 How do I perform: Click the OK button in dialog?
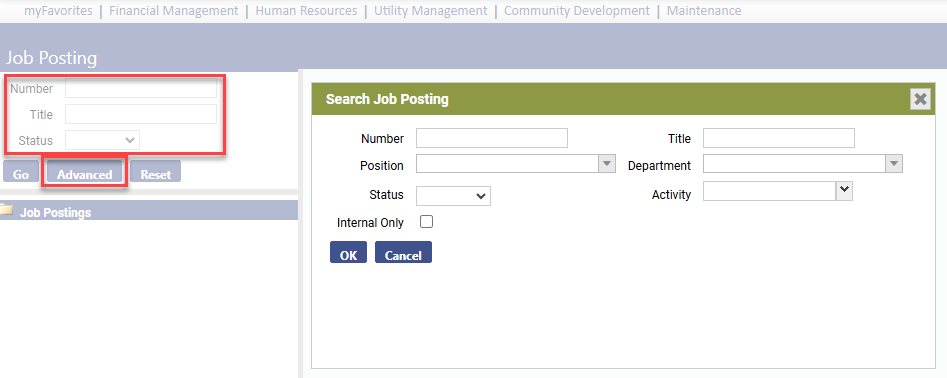tap(348, 252)
